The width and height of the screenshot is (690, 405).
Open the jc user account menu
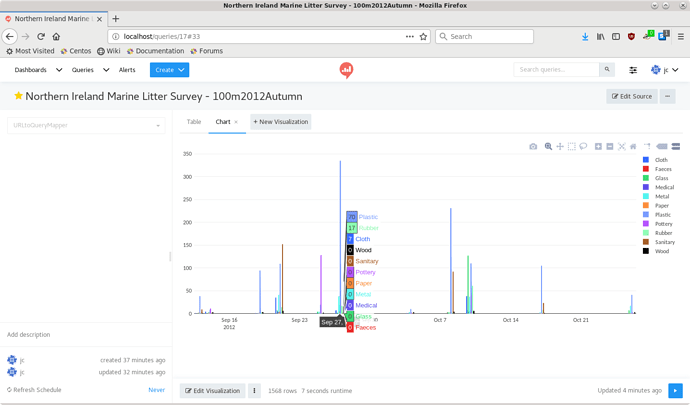(x=664, y=70)
